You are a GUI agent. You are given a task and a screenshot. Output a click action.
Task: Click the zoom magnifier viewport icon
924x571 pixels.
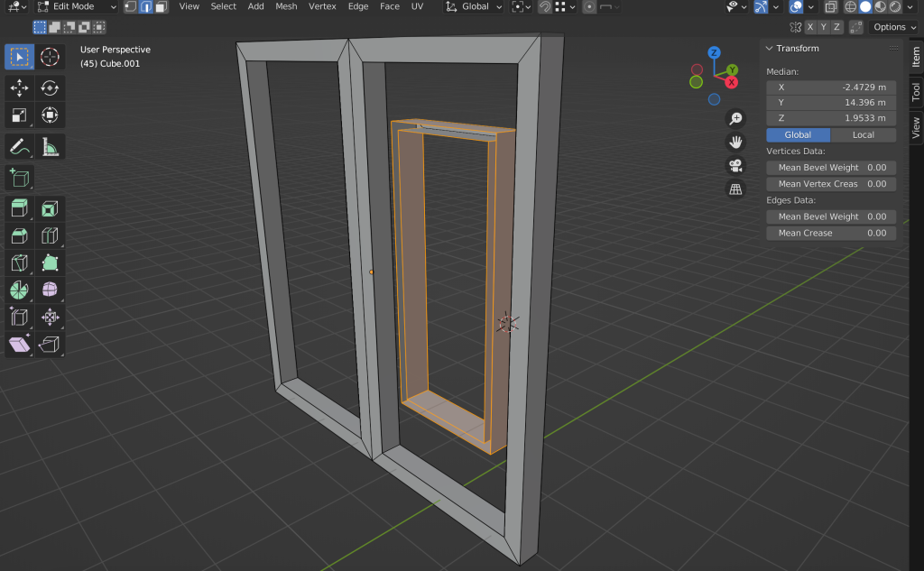[735, 118]
